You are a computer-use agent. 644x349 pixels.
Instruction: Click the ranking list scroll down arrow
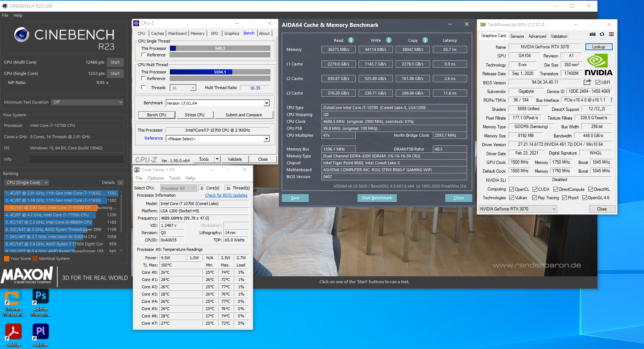tap(121, 250)
